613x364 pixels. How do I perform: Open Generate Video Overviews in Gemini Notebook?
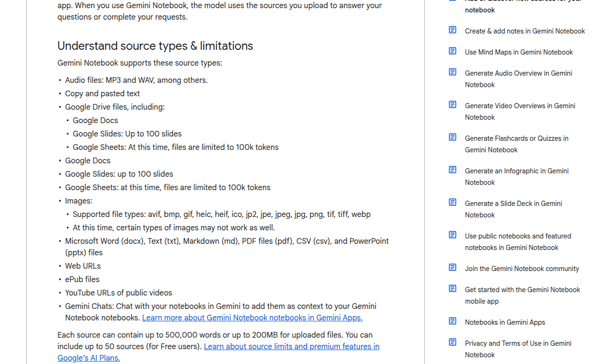520,112
